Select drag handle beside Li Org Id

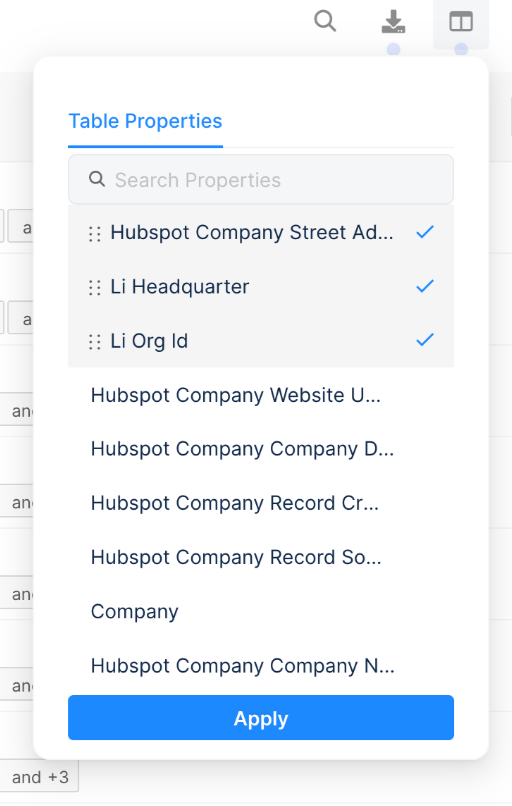pos(95,342)
